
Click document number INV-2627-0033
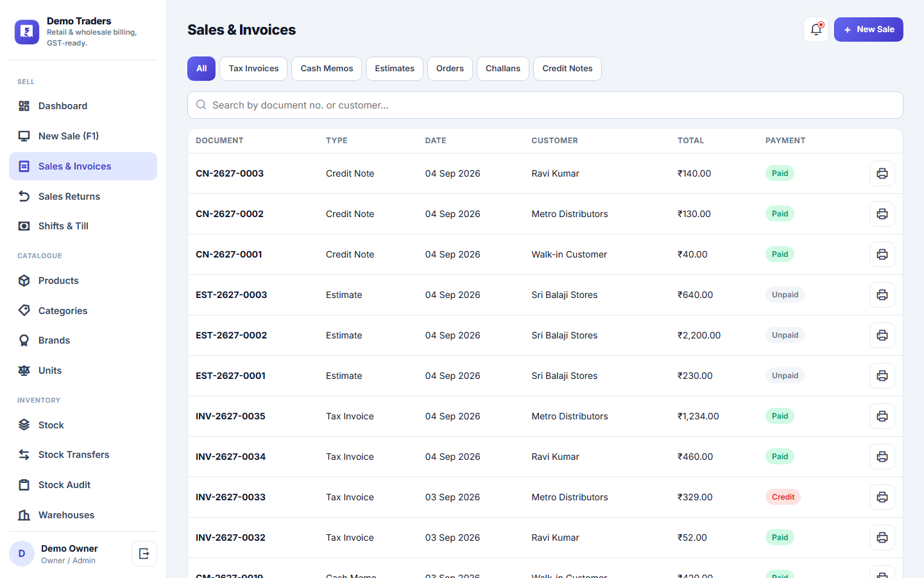(230, 497)
